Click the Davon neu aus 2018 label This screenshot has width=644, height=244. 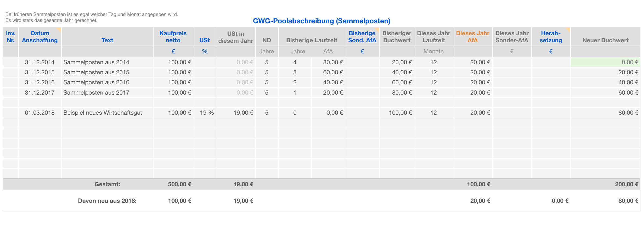point(107,201)
